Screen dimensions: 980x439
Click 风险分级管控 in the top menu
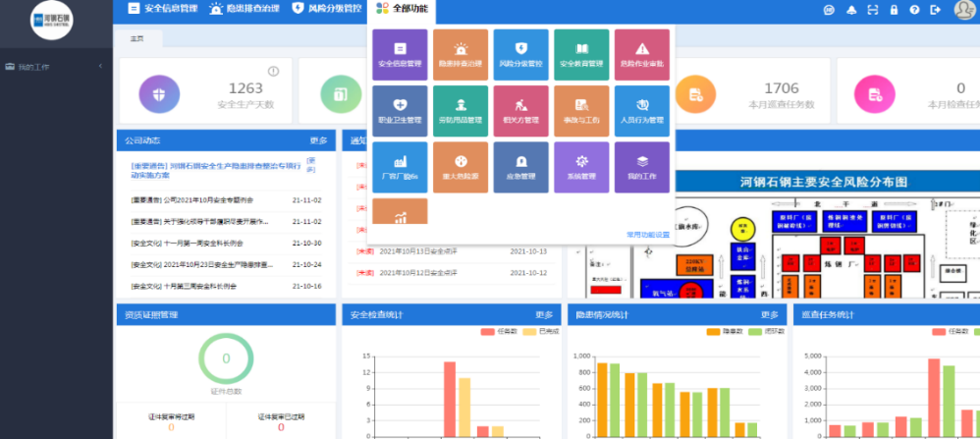(x=327, y=9)
